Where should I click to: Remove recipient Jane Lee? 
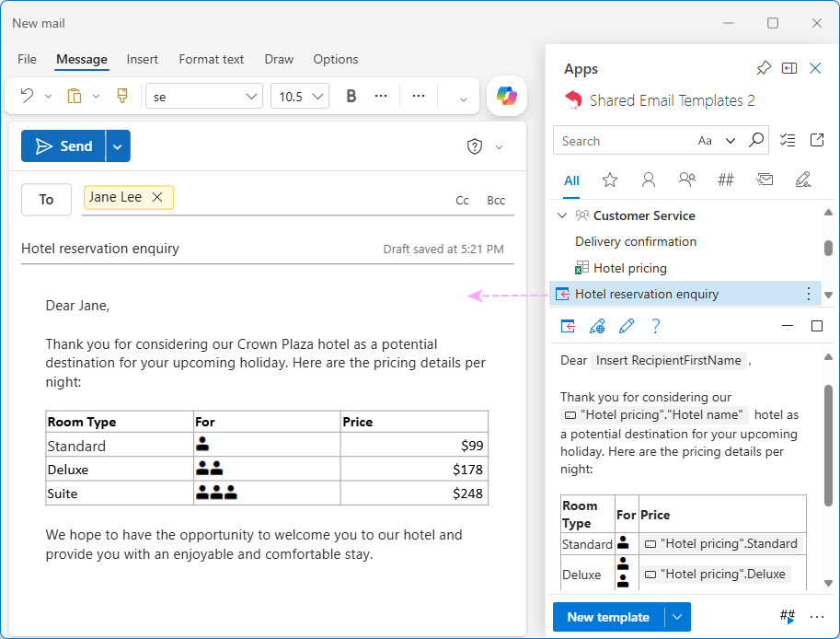pyautogui.click(x=157, y=197)
